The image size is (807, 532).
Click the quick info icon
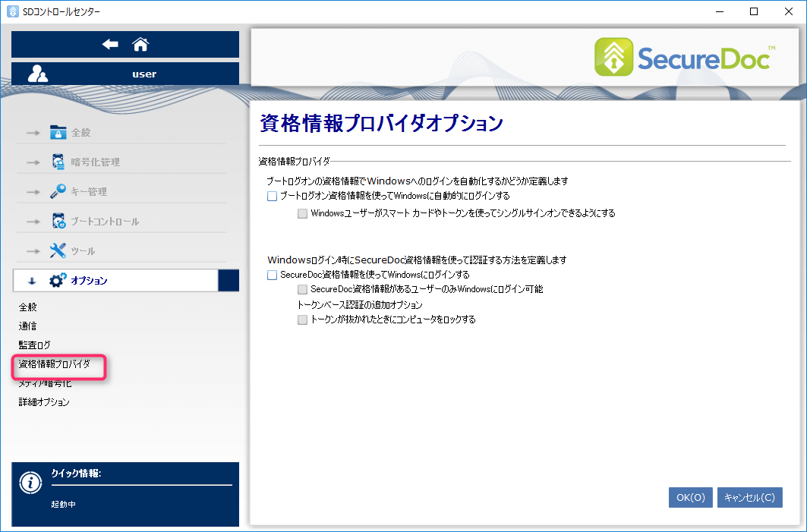coord(30,483)
